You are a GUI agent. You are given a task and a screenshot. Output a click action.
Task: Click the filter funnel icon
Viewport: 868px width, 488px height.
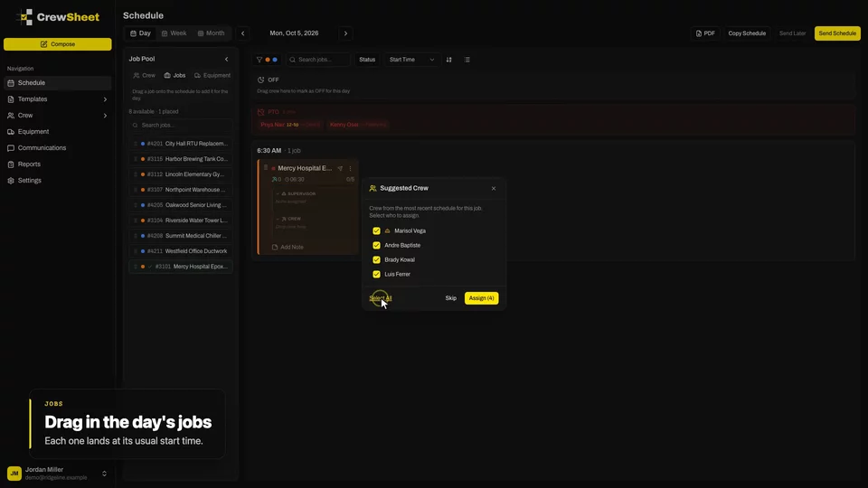259,60
